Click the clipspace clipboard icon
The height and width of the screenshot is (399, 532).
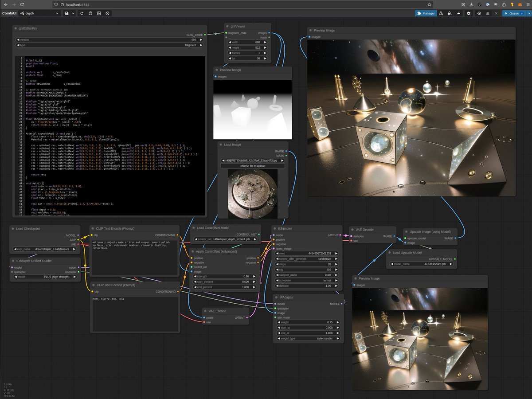90,14
